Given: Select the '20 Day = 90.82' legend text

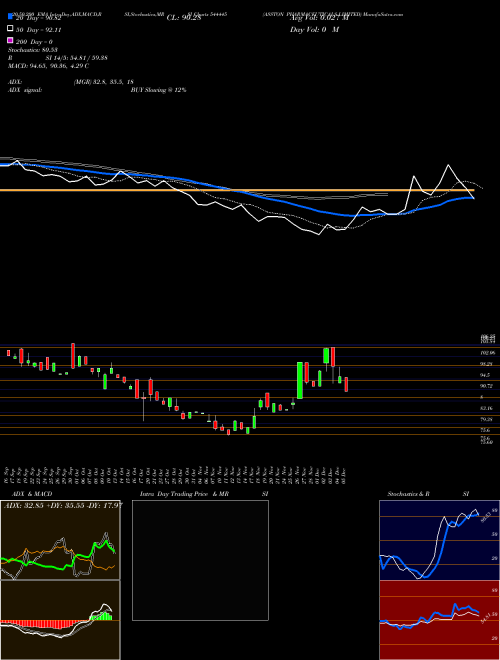Looking at the screenshot, I should [39, 18].
